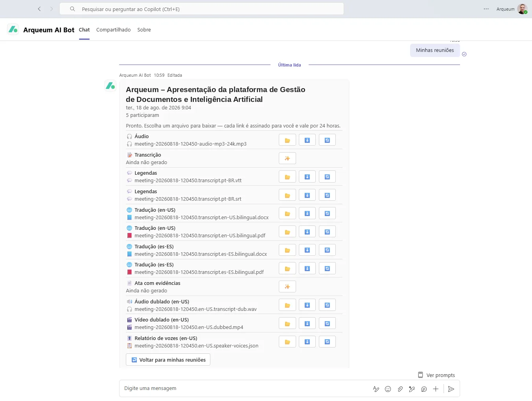Regenerate the Vídeo dublado (en-US)

pos(327,323)
